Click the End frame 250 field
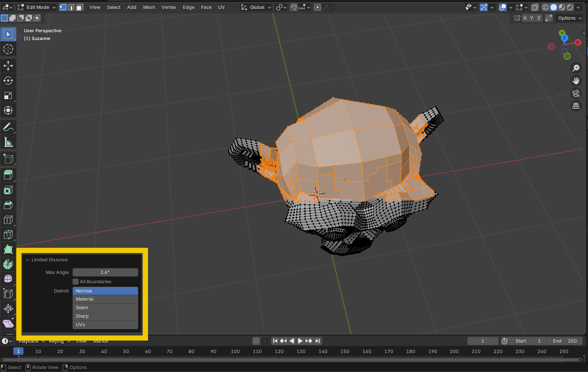The image size is (588, 372). coord(565,341)
